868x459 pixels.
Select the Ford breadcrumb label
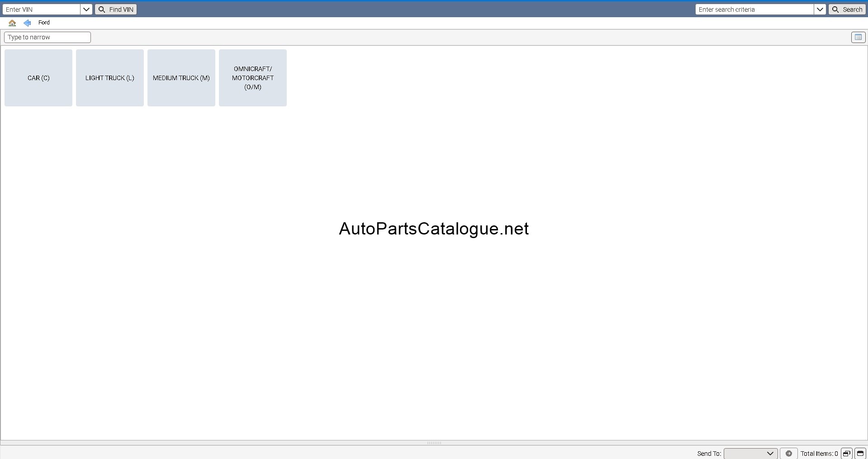(44, 23)
